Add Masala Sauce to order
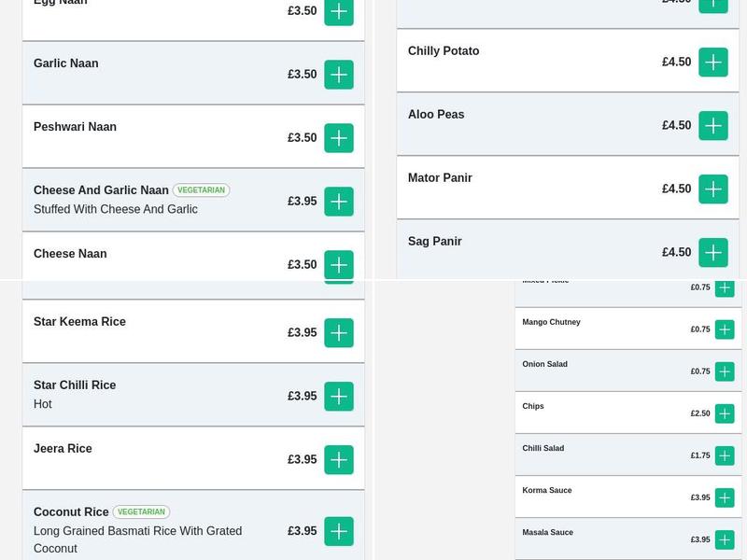The image size is (747, 560). coord(725,539)
